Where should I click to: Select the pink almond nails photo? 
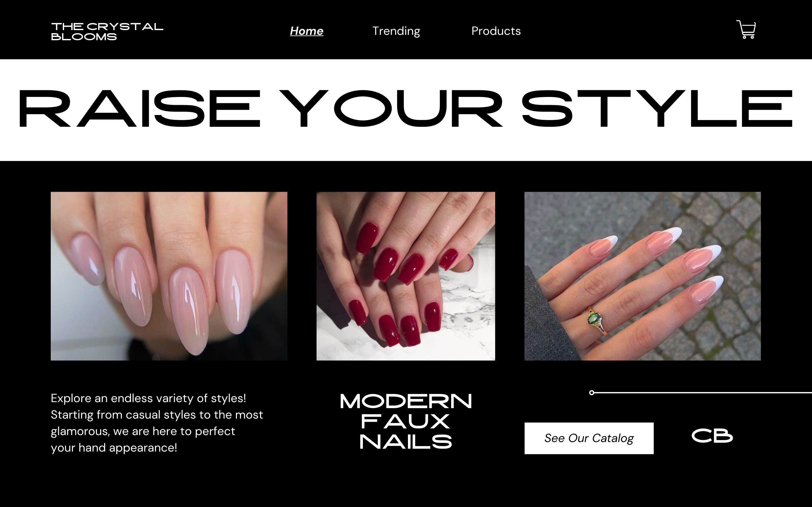click(169, 276)
